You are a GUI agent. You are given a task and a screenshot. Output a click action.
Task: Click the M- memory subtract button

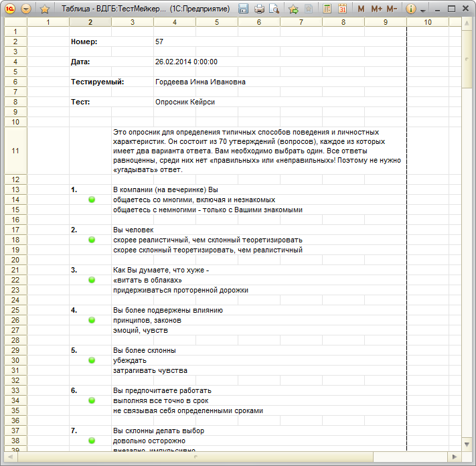point(392,9)
